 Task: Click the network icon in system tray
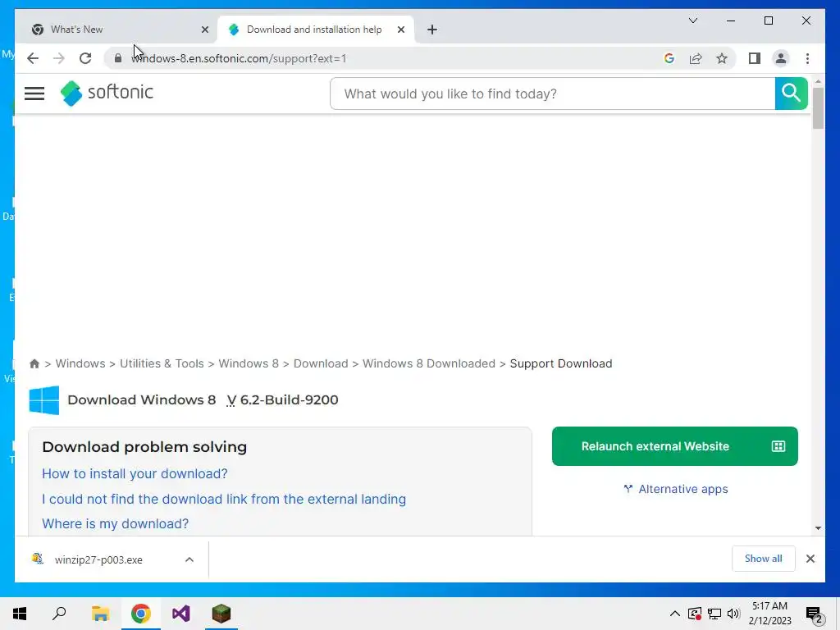(x=714, y=614)
